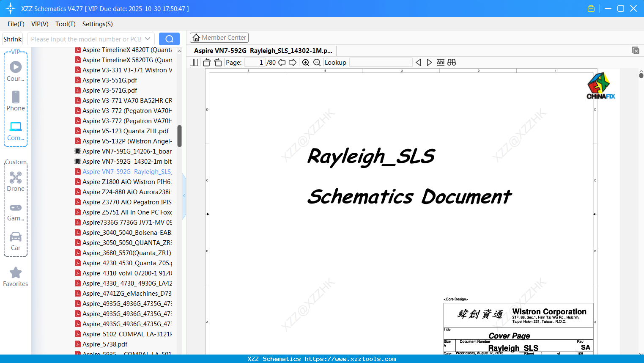Open Aspire V3-771 VA70 BA52HR file
The image size is (644, 363).
123,101
